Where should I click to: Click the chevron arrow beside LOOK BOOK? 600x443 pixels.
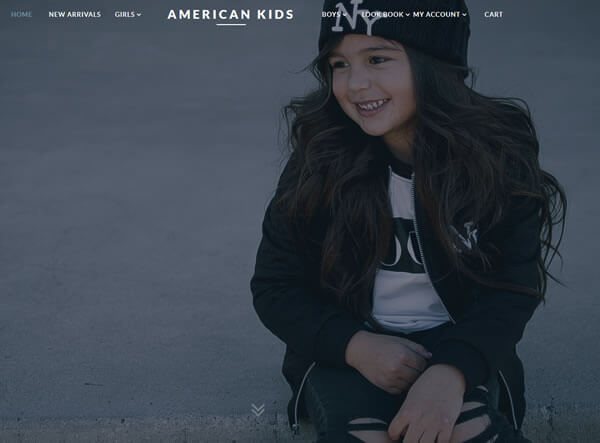408,15
